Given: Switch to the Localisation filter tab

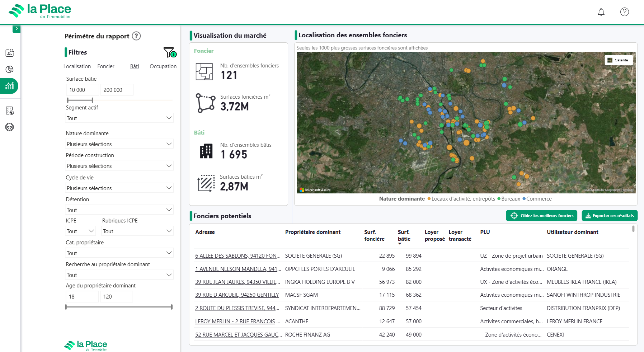Looking at the screenshot, I should click(77, 66).
